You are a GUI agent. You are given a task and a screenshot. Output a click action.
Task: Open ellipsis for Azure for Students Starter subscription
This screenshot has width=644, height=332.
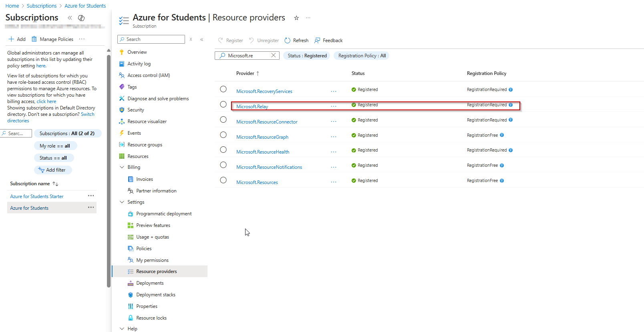(x=91, y=196)
